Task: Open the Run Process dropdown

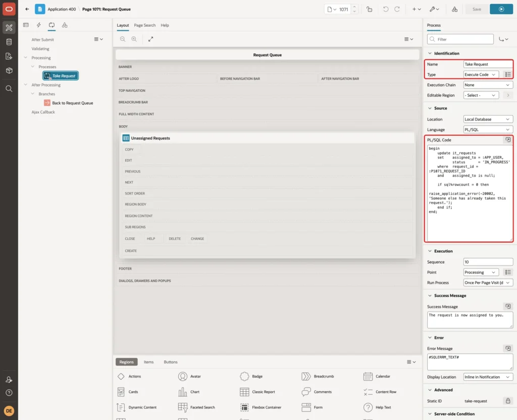Action: [x=488, y=283]
